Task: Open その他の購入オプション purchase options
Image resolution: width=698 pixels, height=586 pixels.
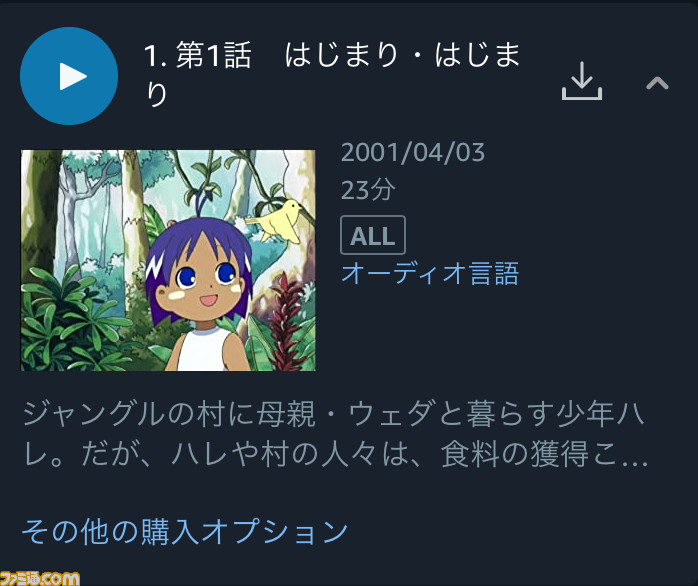Action: 185,531
